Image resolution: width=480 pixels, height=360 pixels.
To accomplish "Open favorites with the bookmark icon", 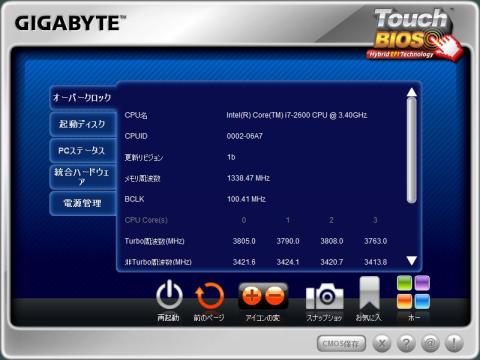I will click(369, 293).
